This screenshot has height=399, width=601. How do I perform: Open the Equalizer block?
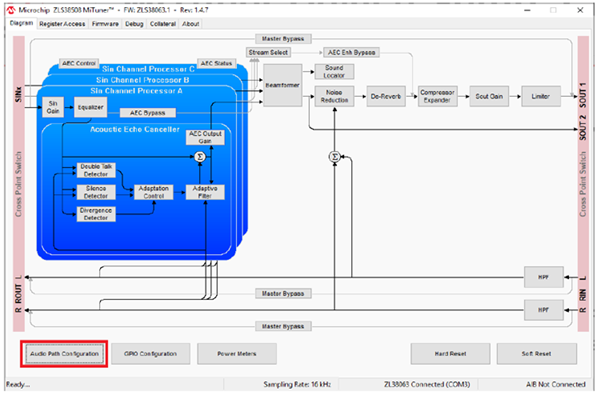90,107
